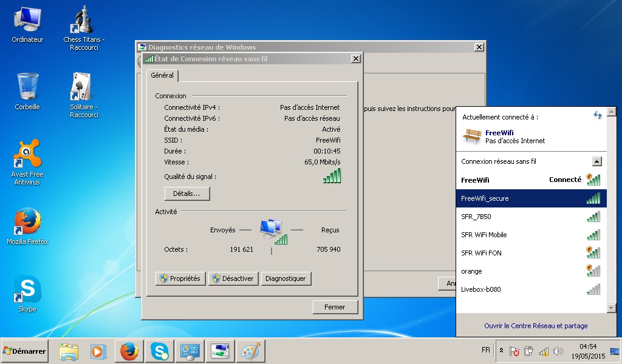Switch to Firefox in the taskbar
The width and height of the screenshot is (622, 364).
click(x=129, y=351)
